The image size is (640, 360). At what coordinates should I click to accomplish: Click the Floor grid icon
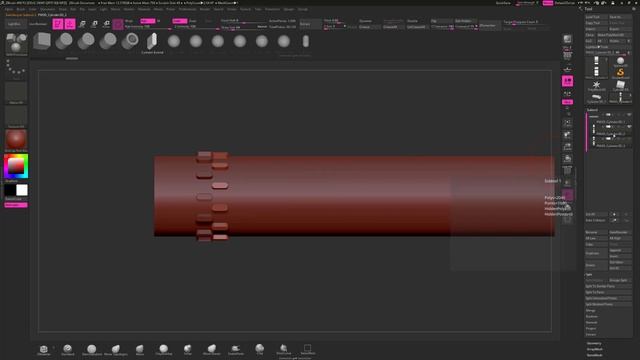567,68
